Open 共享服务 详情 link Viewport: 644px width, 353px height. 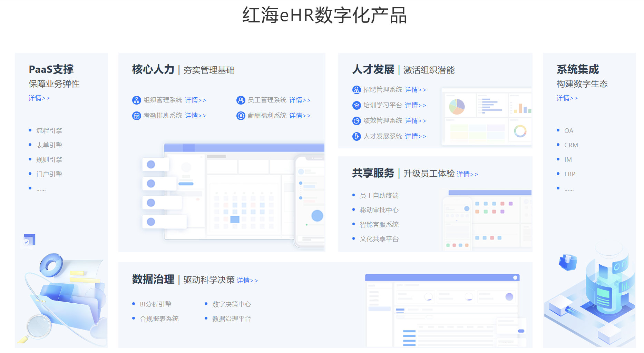pos(467,174)
